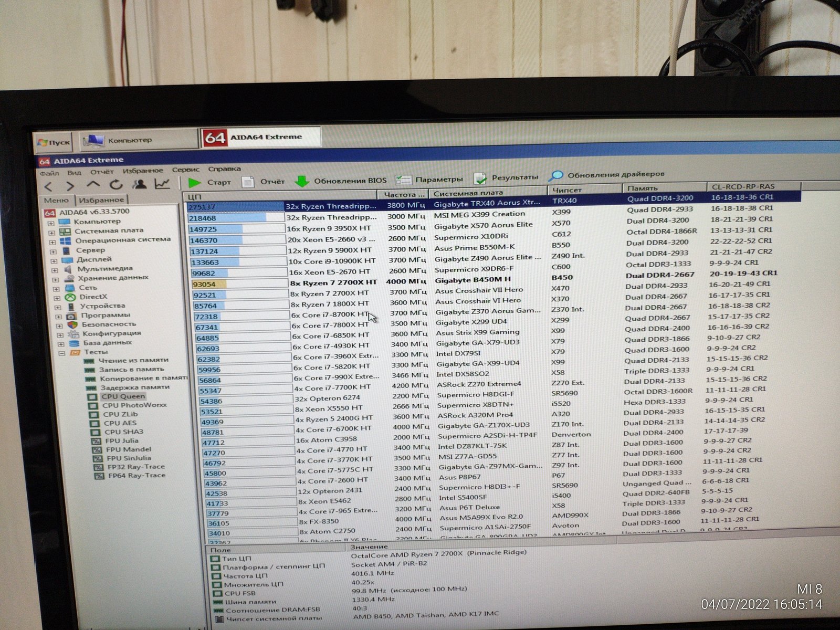The height and width of the screenshot is (630, 840).
Task: Open Параметры from the toolbar
Action: coord(429,180)
